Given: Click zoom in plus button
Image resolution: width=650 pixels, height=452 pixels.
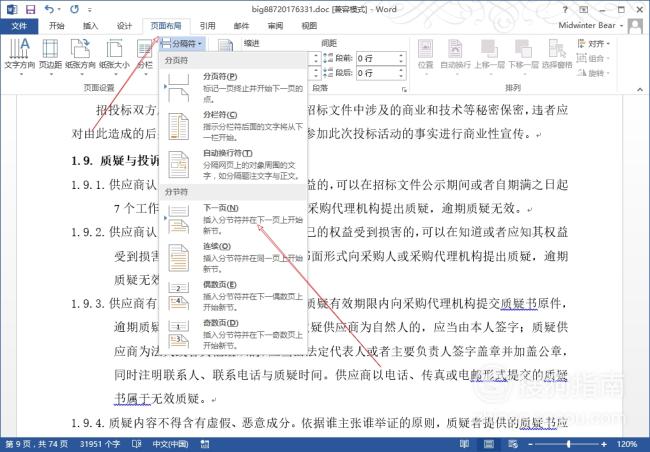Looking at the screenshot, I should pyautogui.click(x=604, y=444).
